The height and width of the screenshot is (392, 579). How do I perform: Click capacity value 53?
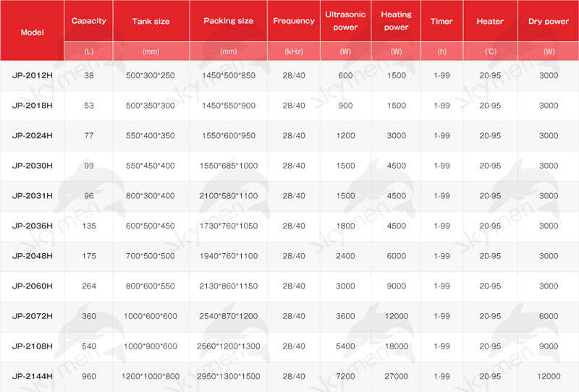click(x=88, y=106)
